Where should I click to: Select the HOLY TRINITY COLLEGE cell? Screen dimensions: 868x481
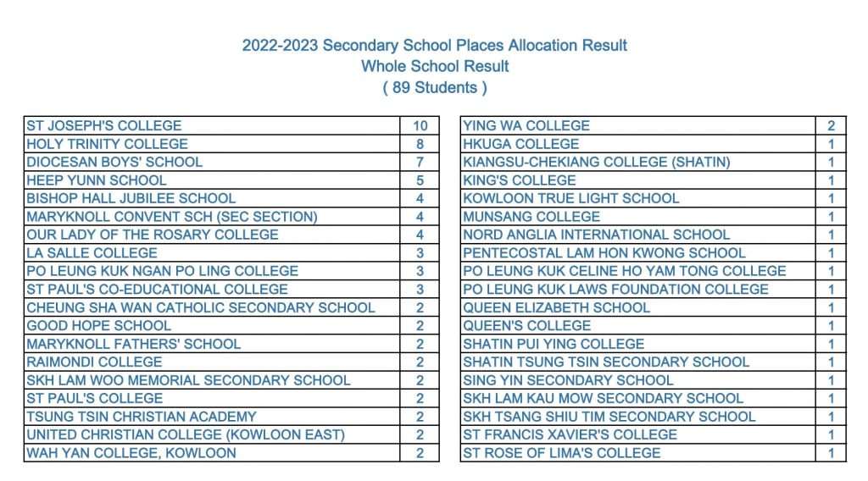tap(108, 144)
